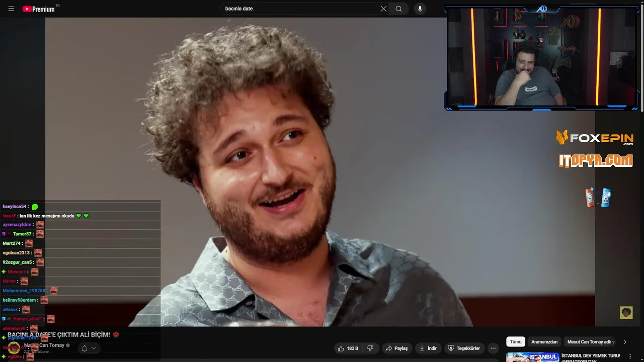The width and height of the screenshot is (644, 362).
Task: Show next filter chips with arrow
Action: click(x=625, y=342)
